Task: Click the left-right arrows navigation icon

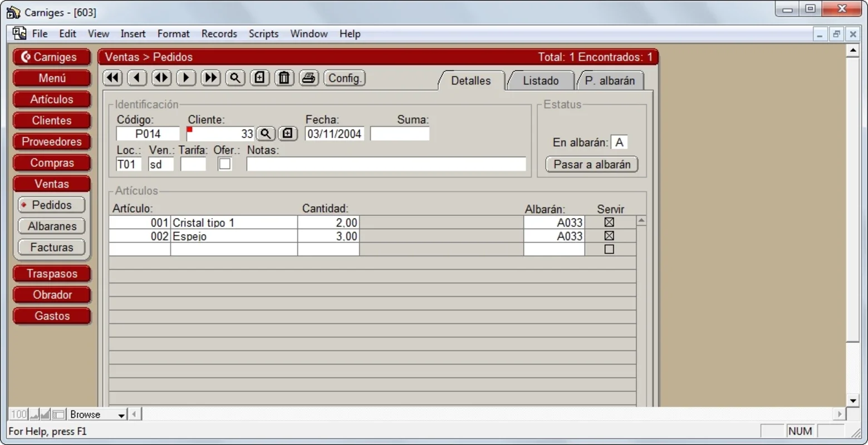Action: pyautogui.click(x=161, y=78)
